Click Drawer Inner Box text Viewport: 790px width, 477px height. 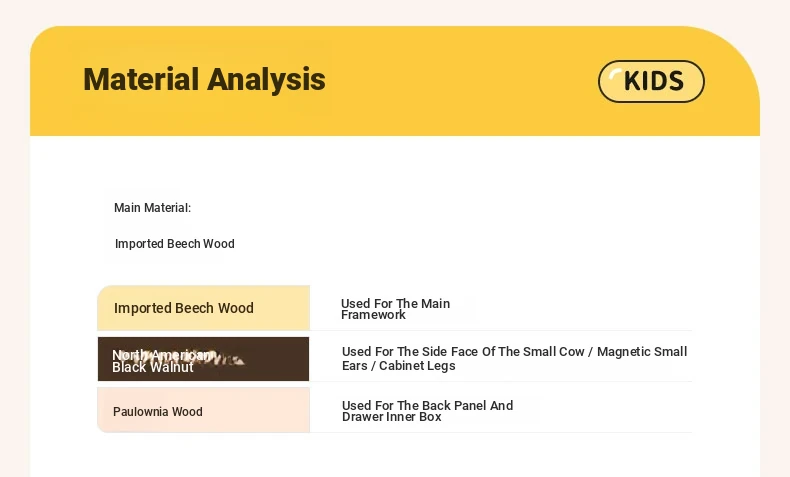391,417
